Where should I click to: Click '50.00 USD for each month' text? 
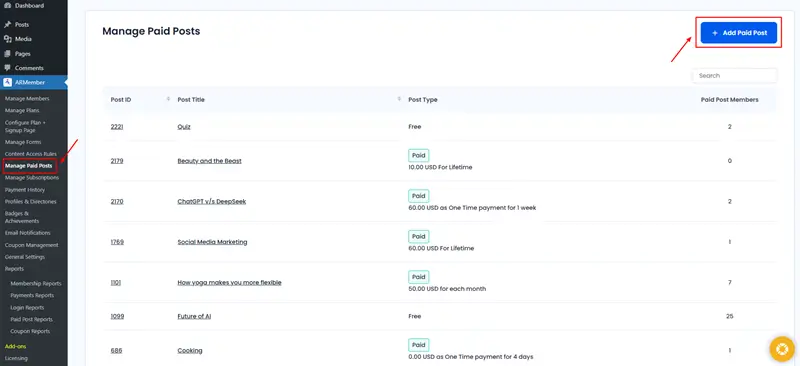click(x=447, y=289)
